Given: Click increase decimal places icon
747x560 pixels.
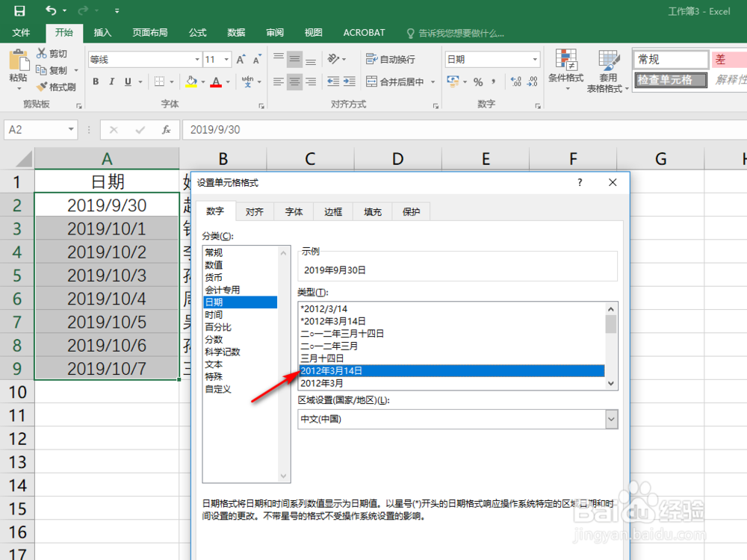Looking at the screenshot, I should coord(516,81).
